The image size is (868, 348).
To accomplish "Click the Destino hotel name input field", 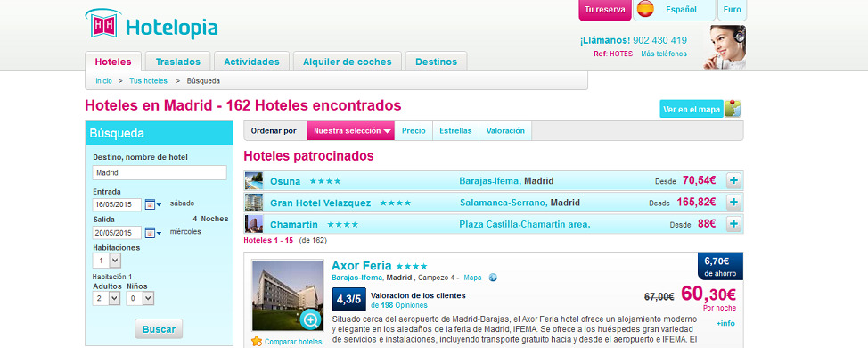I will pos(160,172).
